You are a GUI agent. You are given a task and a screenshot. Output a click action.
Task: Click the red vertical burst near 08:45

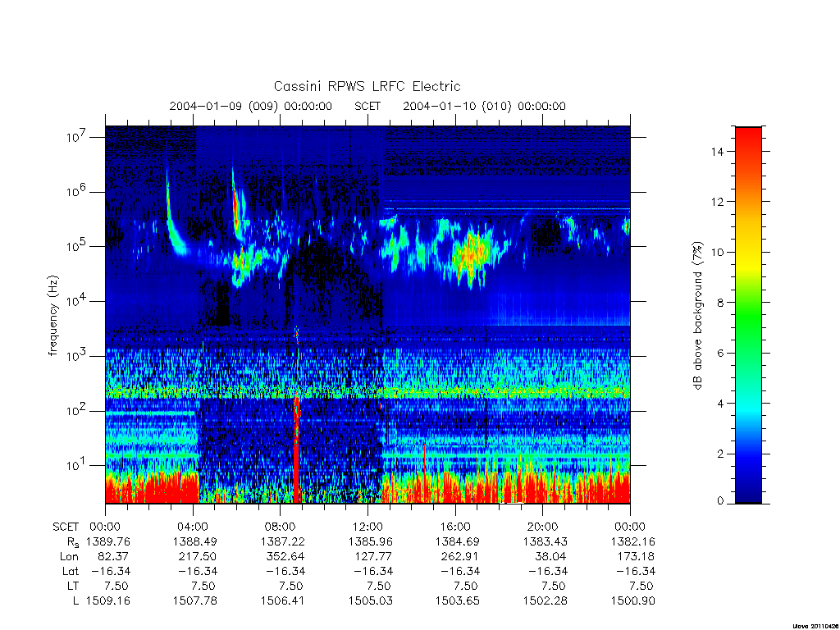point(295,450)
